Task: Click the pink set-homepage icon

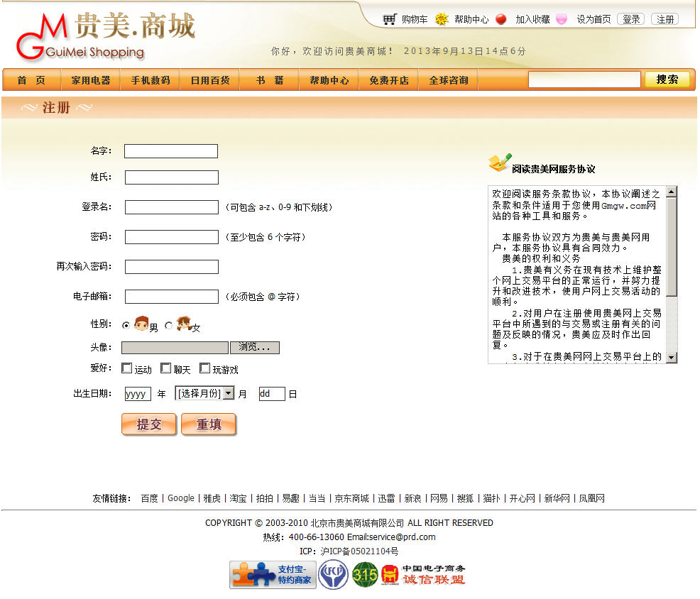Action: [x=562, y=19]
